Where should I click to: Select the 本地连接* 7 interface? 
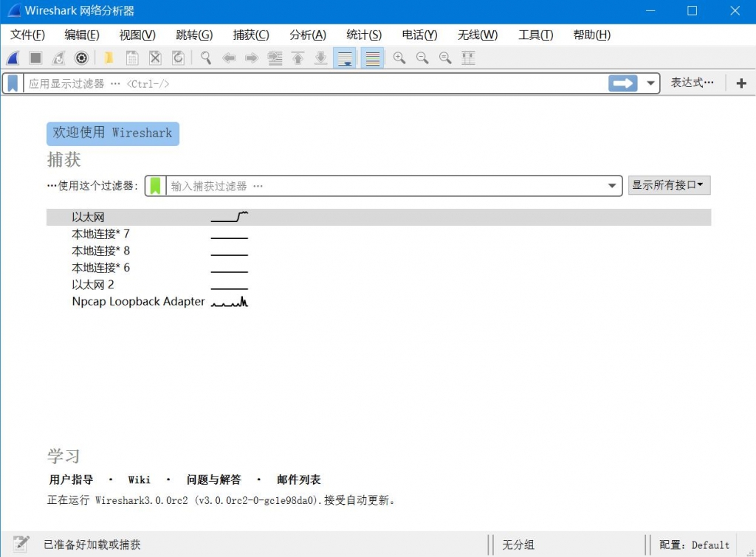click(x=379, y=234)
